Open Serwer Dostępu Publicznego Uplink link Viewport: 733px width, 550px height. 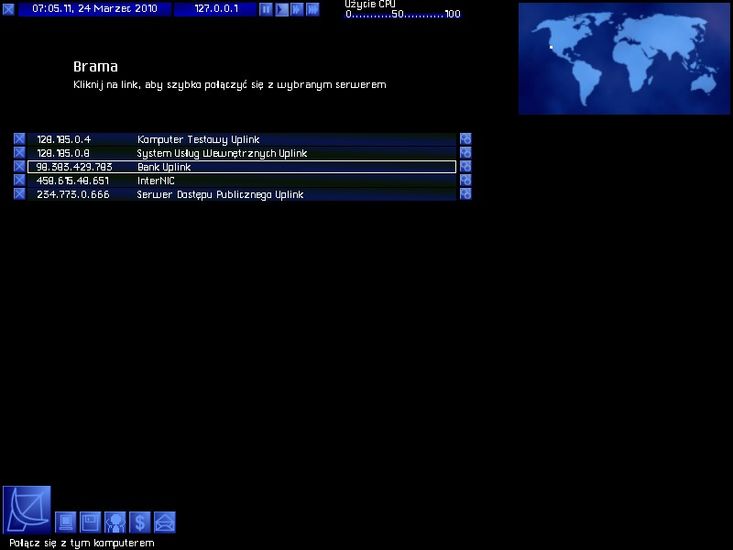pos(240,195)
